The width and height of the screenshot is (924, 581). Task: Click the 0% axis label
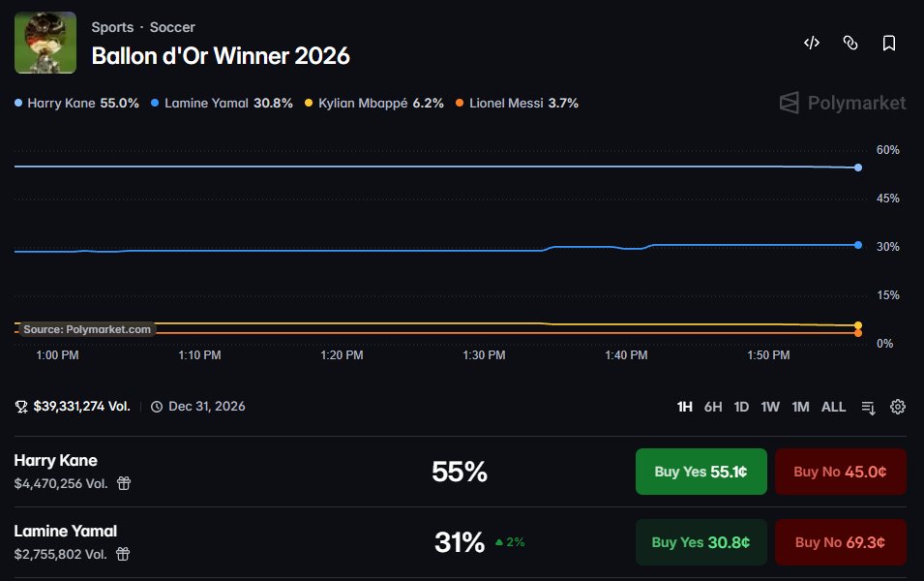[884, 344]
